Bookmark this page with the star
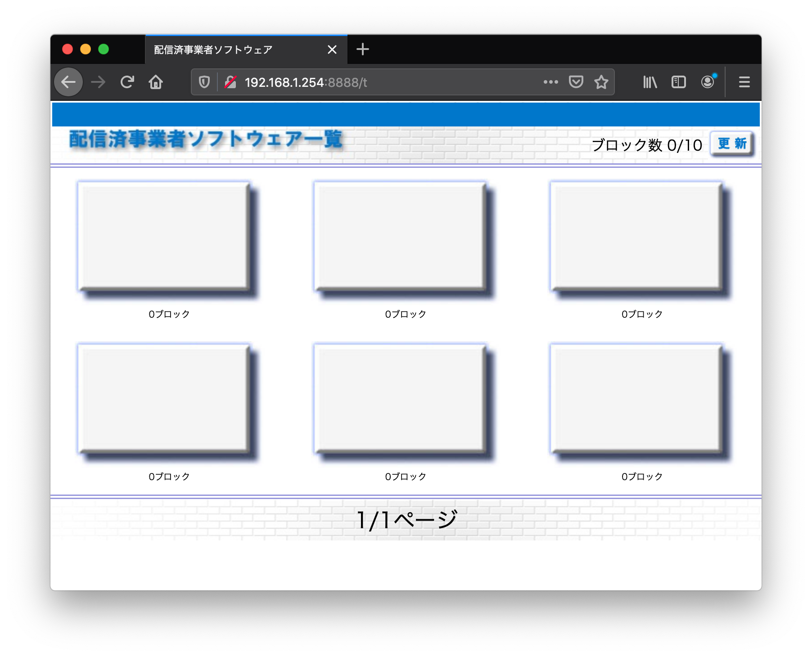Image resolution: width=812 pixels, height=657 pixels. coord(601,82)
